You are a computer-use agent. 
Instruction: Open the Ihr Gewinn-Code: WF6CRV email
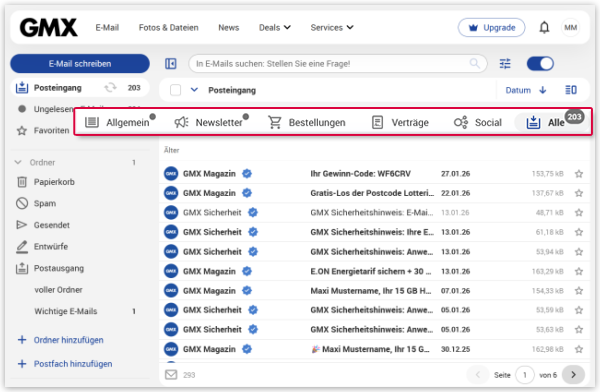coord(374,174)
